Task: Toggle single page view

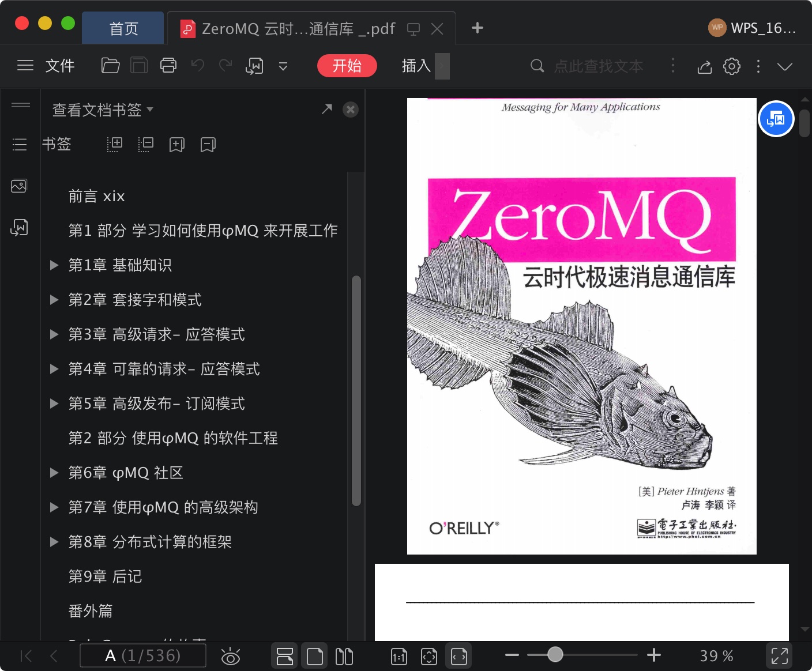Action: pyautogui.click(x=314, y=656)
